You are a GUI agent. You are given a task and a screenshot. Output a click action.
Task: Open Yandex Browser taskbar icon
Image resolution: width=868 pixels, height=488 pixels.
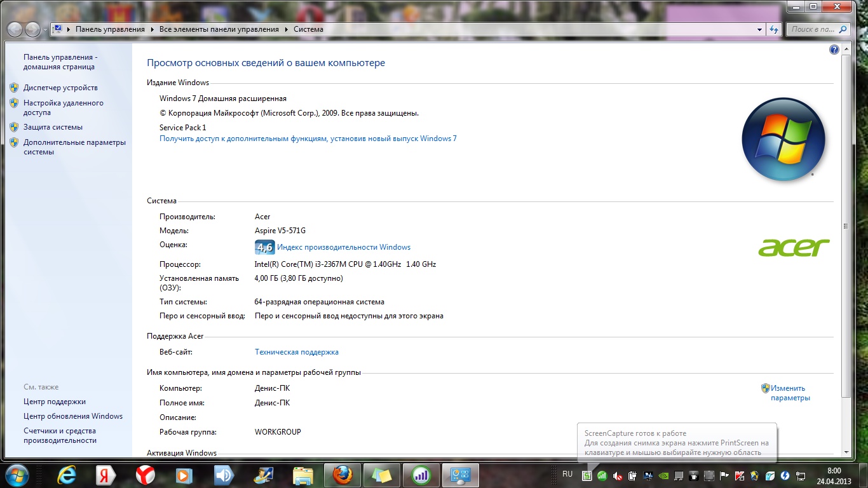pyautogui.click(x=146, y=475)
